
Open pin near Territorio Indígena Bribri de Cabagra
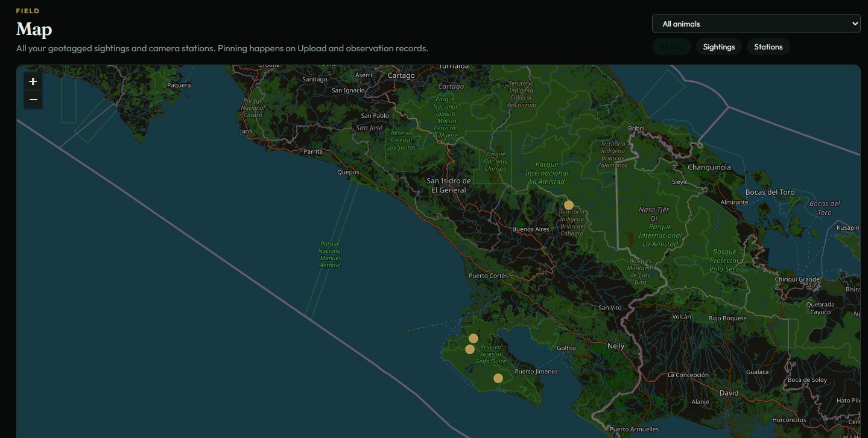point(568,205)
